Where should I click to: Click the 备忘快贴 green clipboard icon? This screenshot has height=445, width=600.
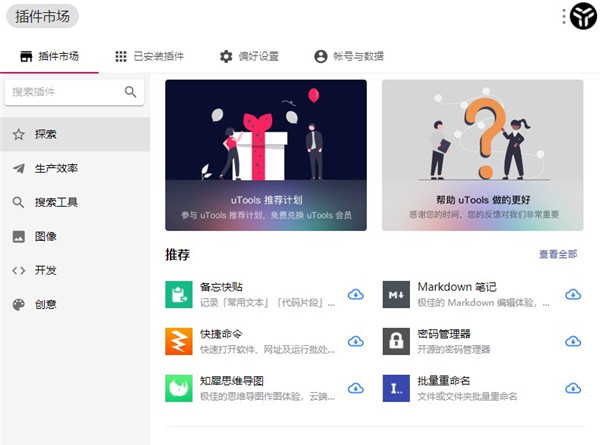click(x=179, y=295)
